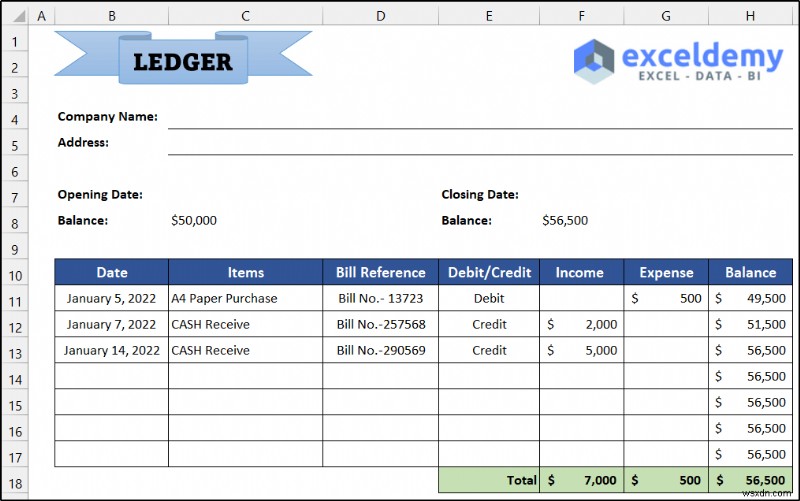Select column B header
The width and height of the screenshot is (800, 501).
pyautogui.click(x=112, y=16)
